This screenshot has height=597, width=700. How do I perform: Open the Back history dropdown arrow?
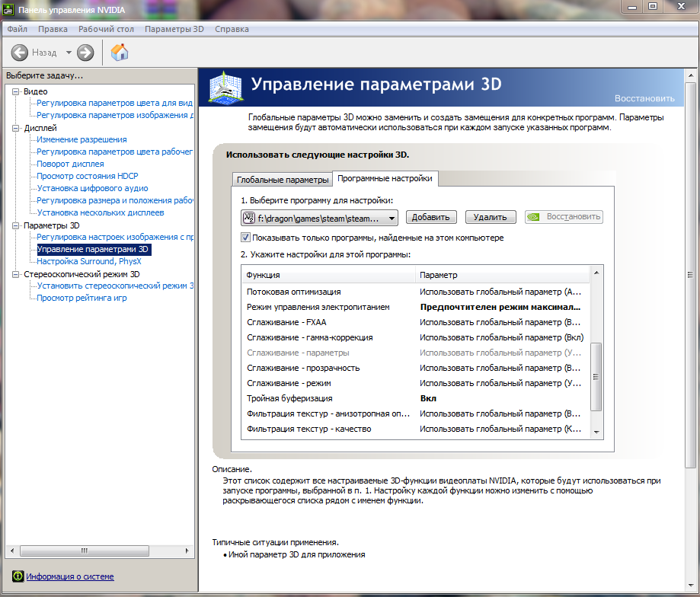point(69,53)
